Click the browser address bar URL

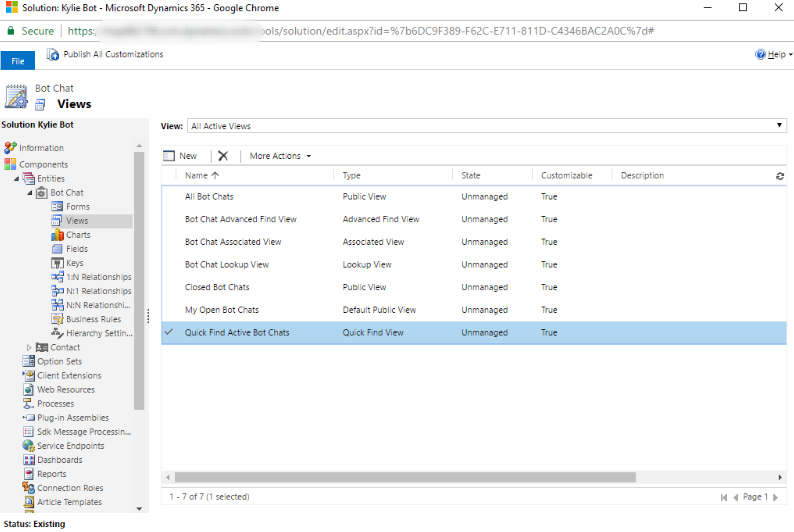tap(361, 31)
